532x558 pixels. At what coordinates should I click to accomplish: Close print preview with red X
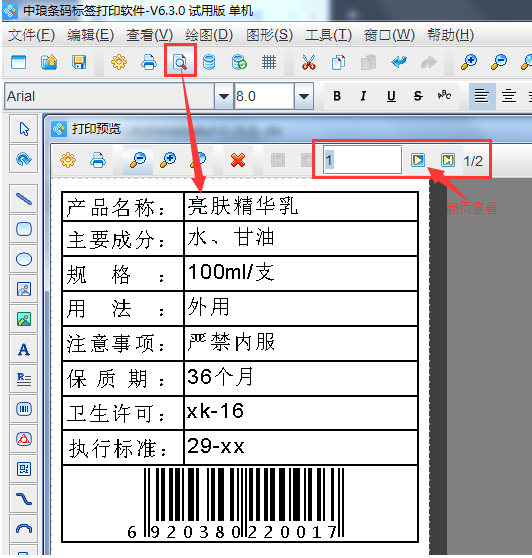click(238, 160)
